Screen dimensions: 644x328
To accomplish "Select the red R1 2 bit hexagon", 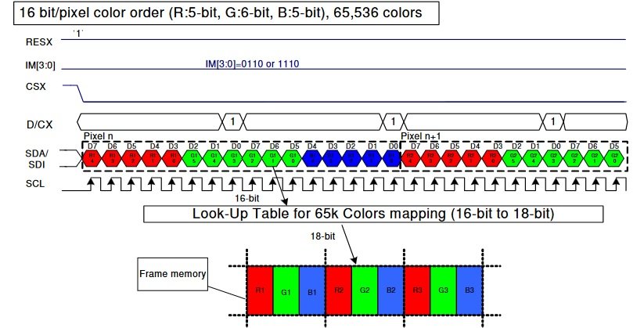I will 133,158.
